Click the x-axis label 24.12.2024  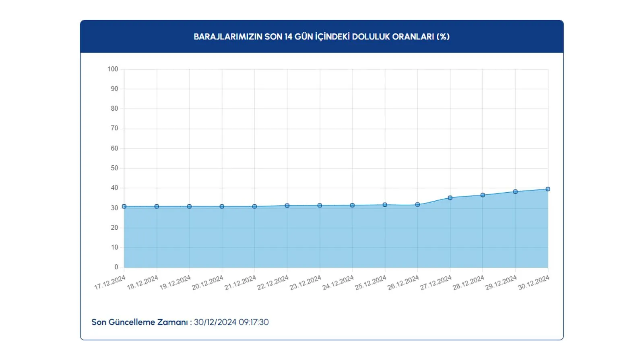click(x=338, y=283)
